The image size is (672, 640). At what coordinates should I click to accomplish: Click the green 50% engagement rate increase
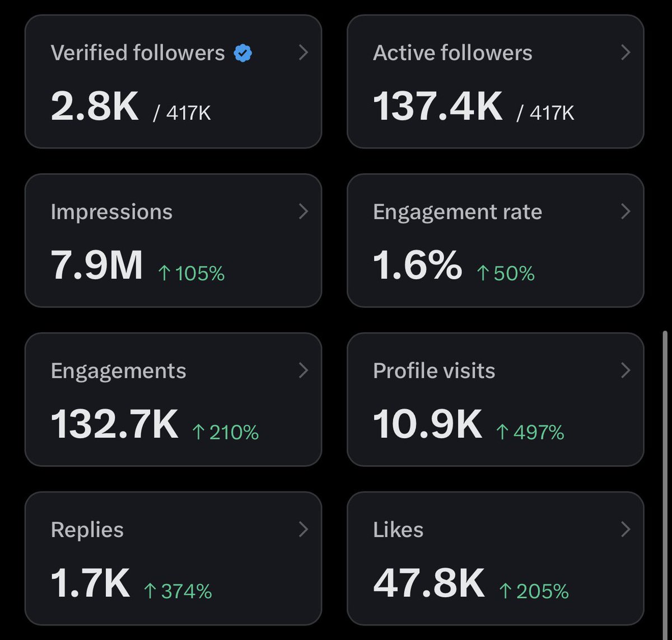point(505,273)
